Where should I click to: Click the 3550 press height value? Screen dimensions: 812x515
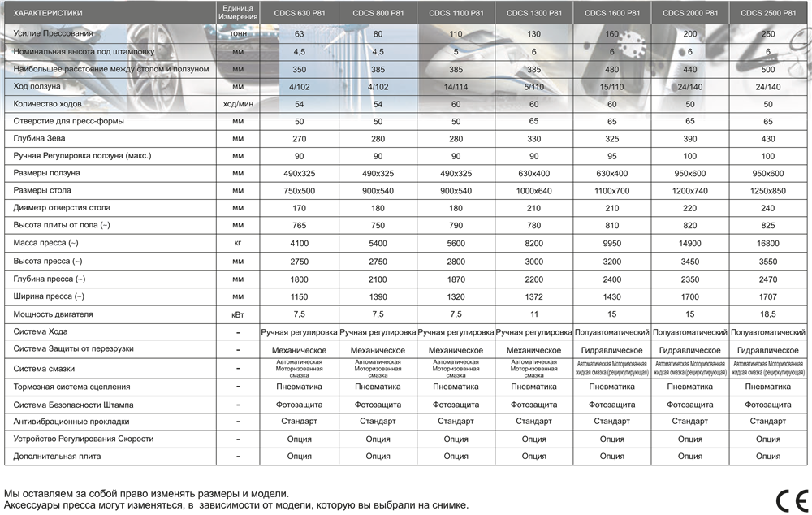pos(768,262)
